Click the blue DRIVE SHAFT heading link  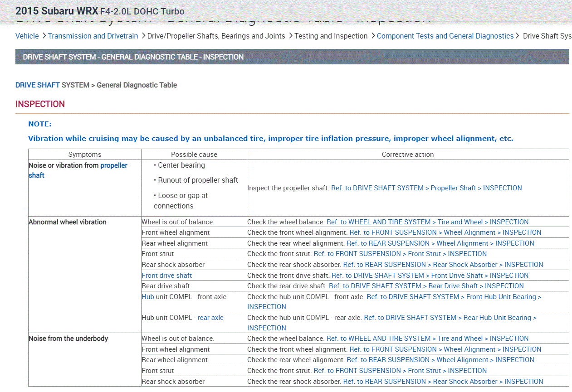pos(38,85)
